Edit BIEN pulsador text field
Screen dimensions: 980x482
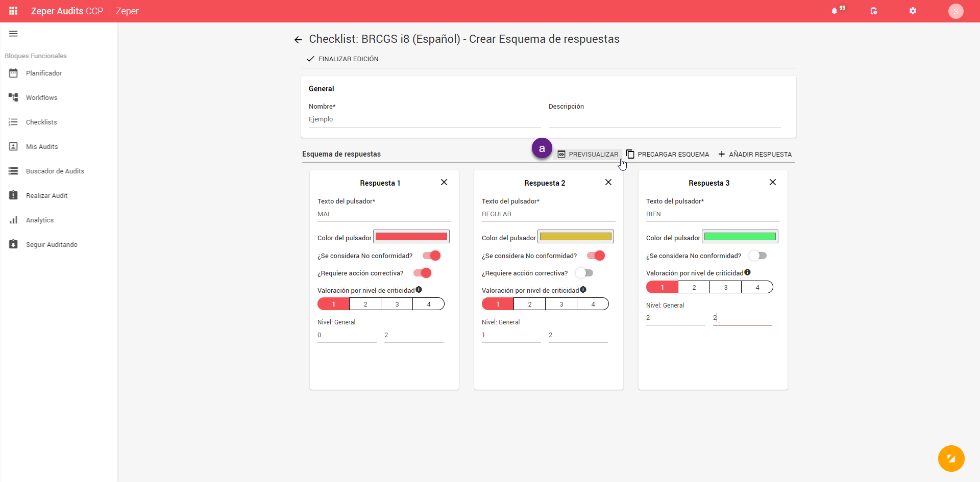[713, 214]
